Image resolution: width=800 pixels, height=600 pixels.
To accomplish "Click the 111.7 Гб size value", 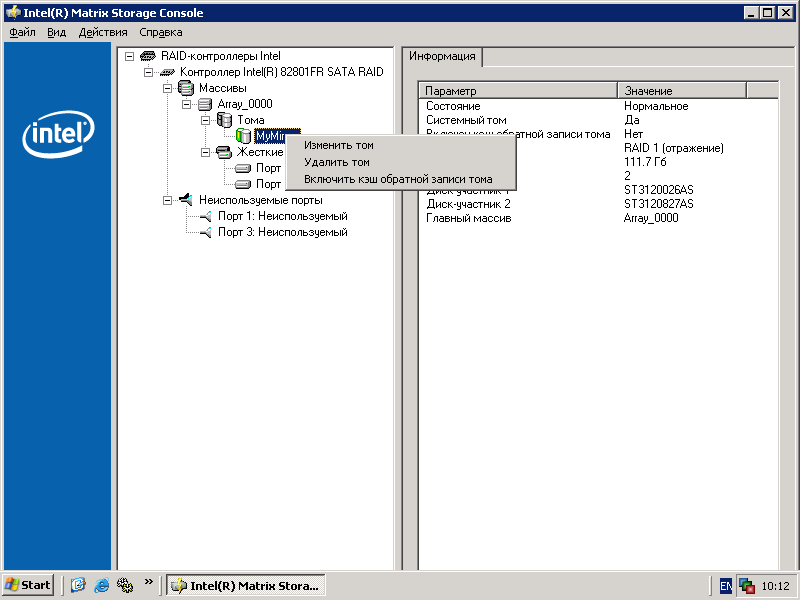I will pos(645,162).
